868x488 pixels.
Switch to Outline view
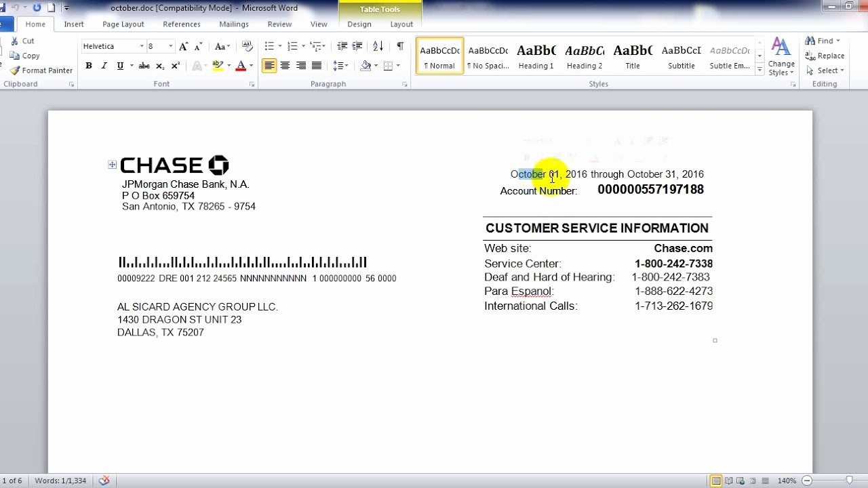[x=753, y=481]
